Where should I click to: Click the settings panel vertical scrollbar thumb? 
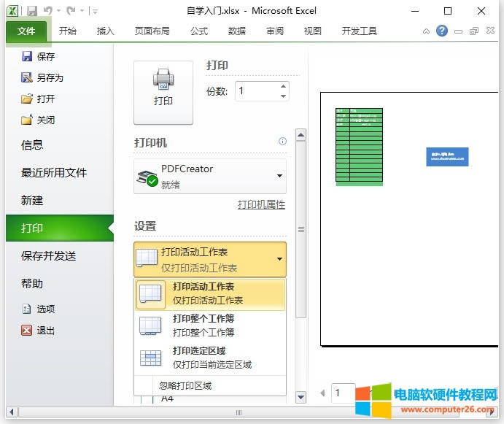tap(301, 229)
